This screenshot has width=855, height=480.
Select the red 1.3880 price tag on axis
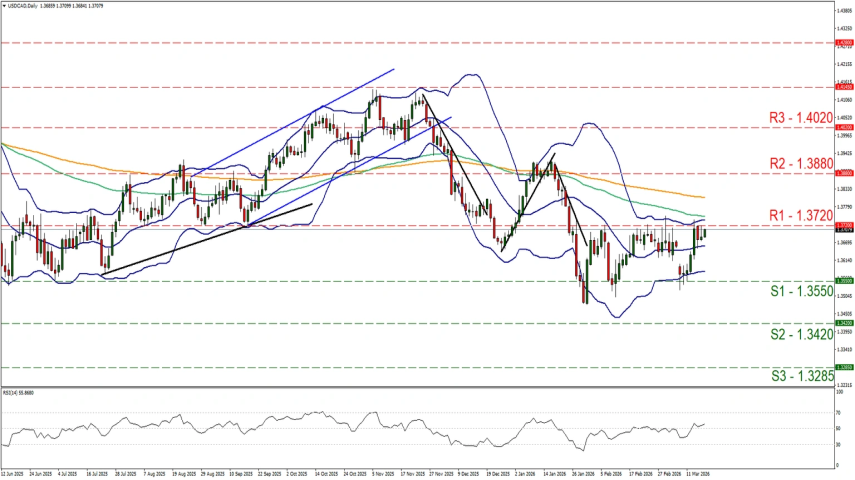845,173
